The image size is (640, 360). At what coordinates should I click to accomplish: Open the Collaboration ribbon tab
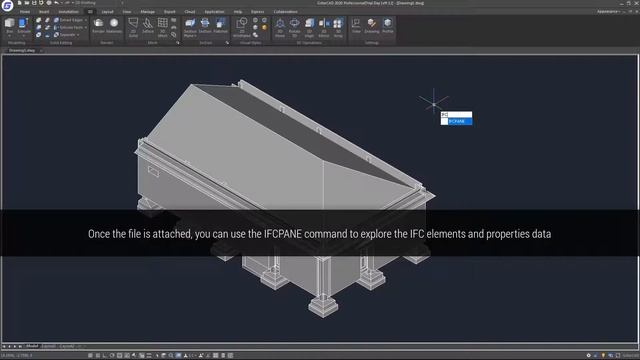pyautogui.click(x=286, y=12)
